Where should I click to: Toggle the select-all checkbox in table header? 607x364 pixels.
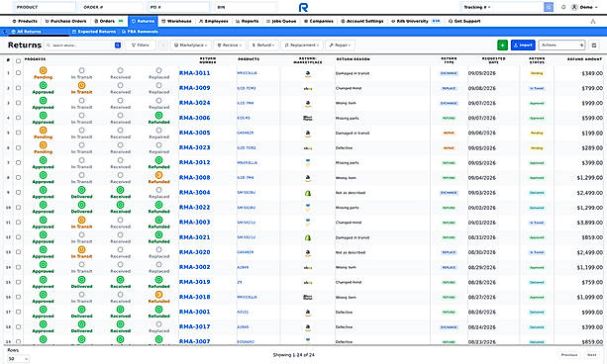(x=18, y=60)
